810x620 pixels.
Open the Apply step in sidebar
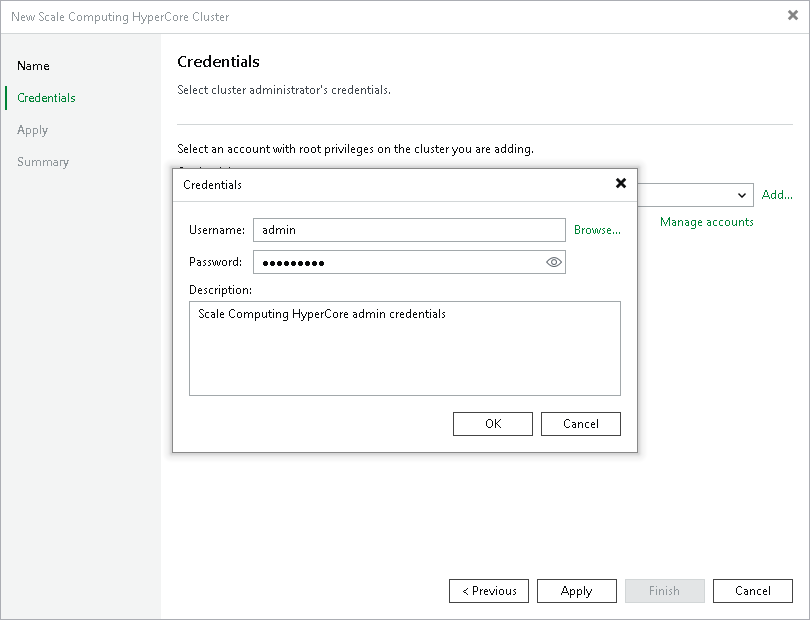click(32, 130)
